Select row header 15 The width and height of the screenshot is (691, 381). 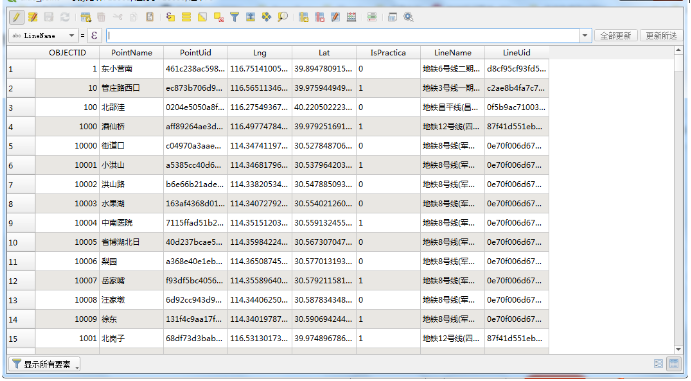(x=21, y=339)
